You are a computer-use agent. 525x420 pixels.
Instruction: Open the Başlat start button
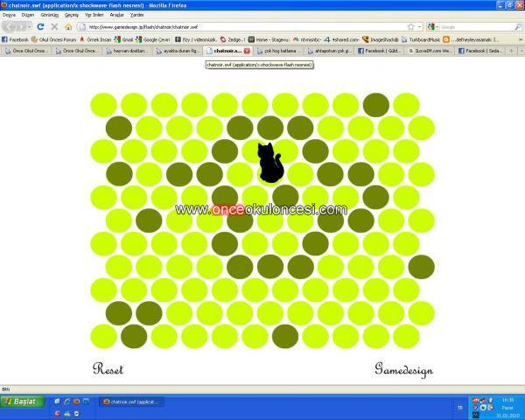(x=23, y=402)
